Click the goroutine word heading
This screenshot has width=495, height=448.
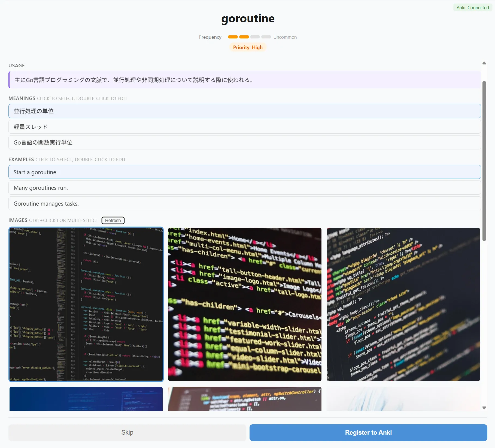[248, 19]
